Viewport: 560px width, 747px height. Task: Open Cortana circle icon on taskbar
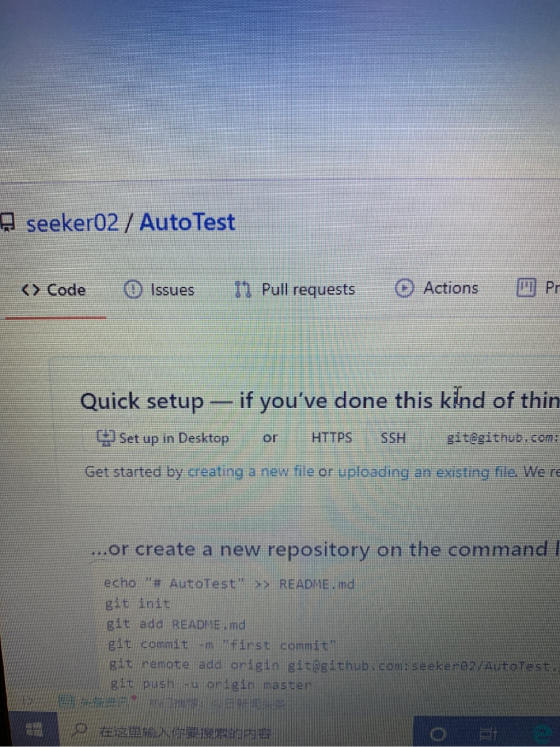pos(438,733)
